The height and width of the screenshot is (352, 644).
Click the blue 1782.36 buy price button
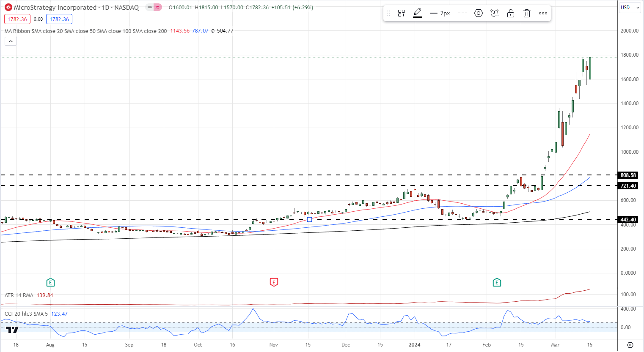pyautogui.click(x=59, y=19)
